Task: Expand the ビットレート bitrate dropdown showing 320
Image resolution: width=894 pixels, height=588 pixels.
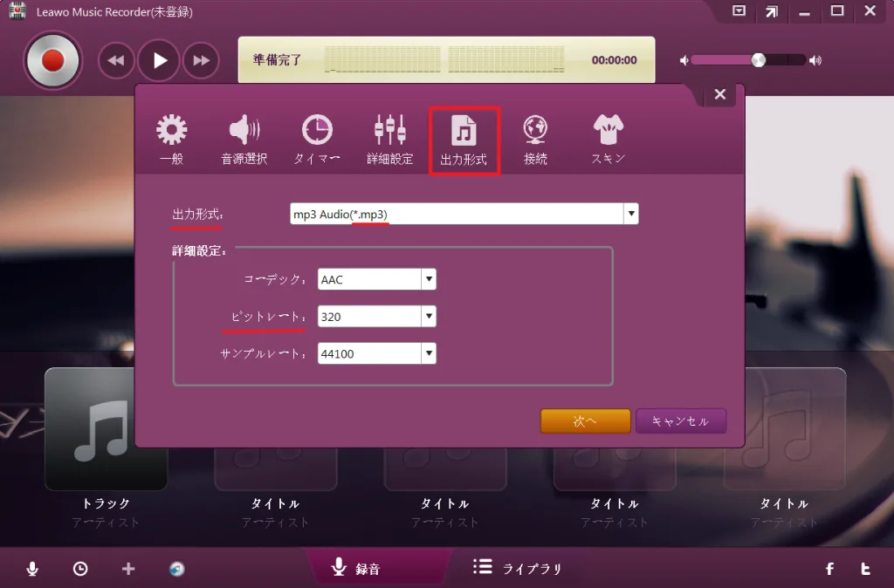Action: click(428, 316)
